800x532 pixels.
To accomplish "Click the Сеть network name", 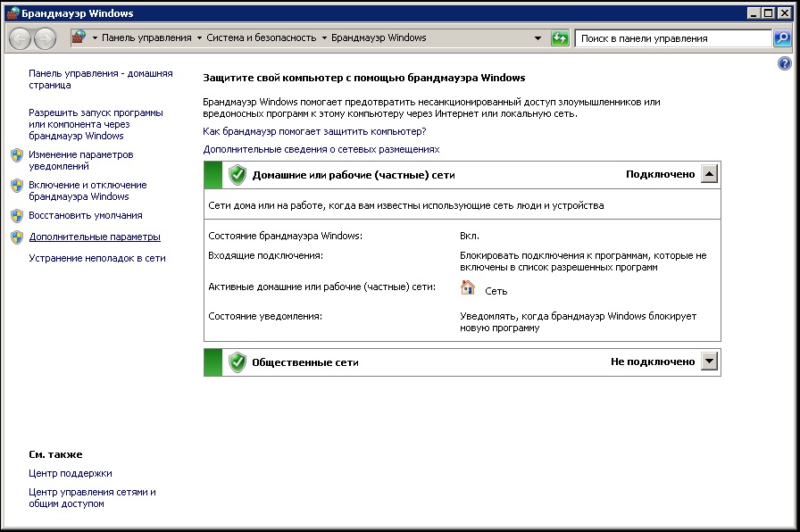I will pos(496,291).
